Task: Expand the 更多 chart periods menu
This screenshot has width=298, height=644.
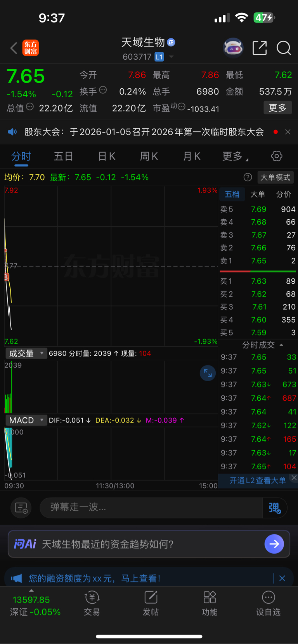Action: (x=235, y=156)
